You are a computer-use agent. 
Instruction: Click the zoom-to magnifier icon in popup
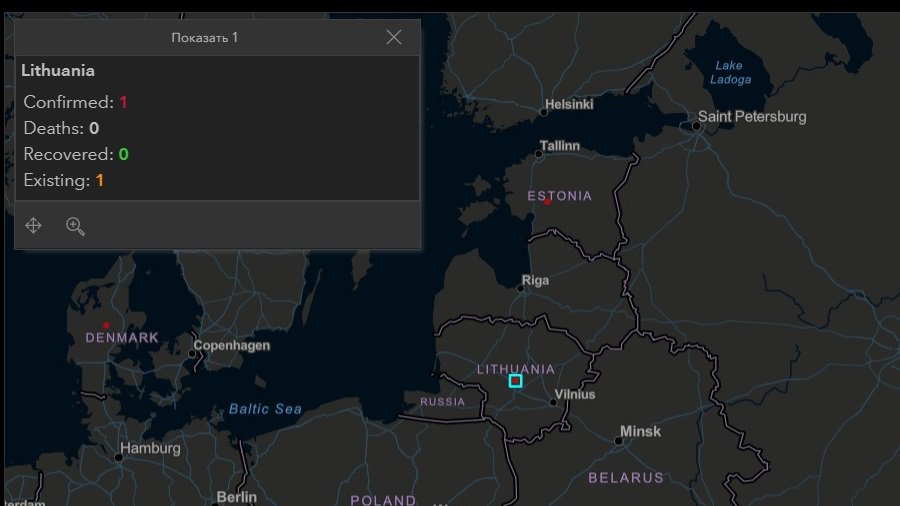tap(75, 226)
